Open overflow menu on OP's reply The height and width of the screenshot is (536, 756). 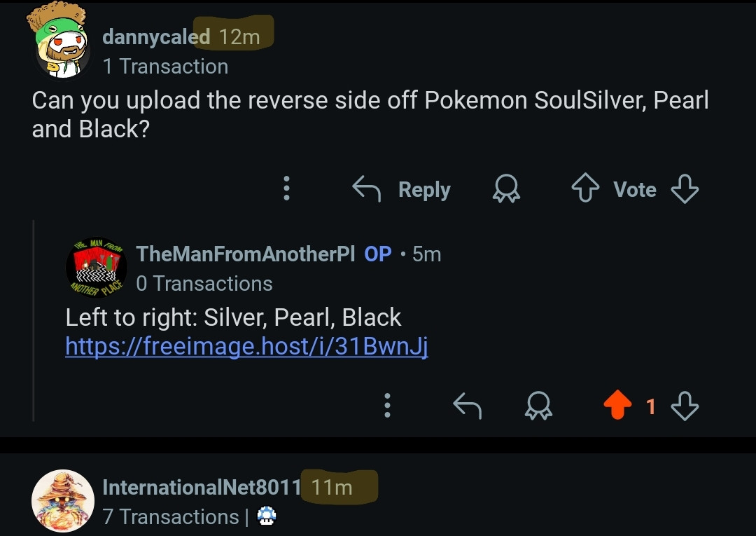coord(387,405)
